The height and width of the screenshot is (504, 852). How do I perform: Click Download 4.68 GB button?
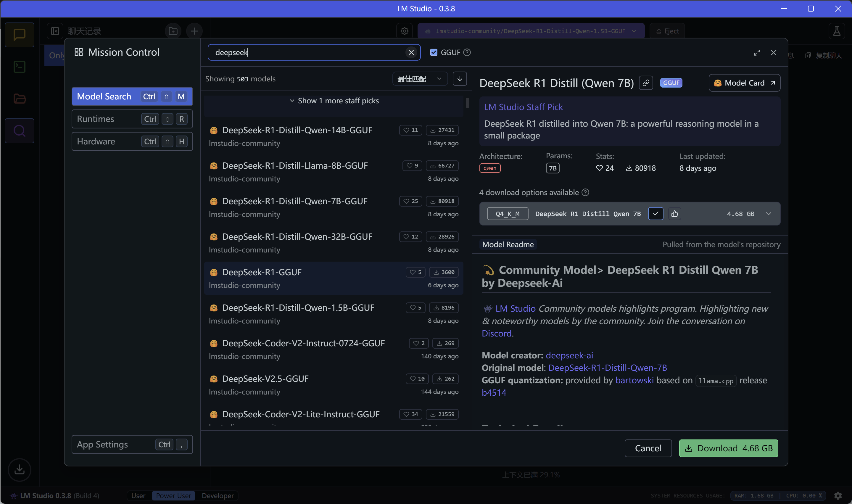pos(728,448)
